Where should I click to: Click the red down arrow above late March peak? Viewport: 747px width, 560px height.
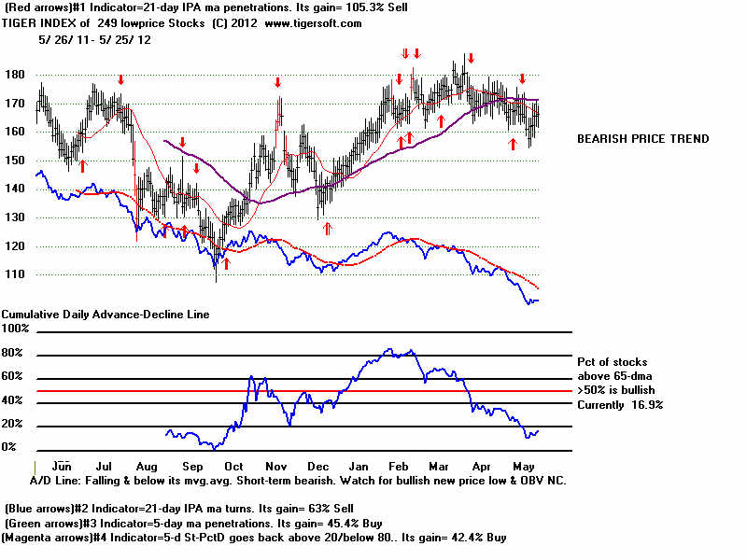pos(470,58)
